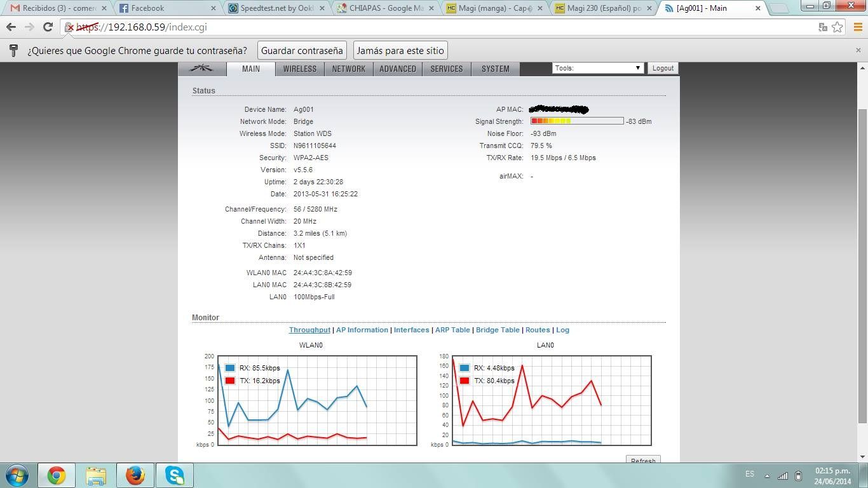Open the AP Information monitor link
Viewport: 868px width, 488px height.
click(x=362, y=330)
